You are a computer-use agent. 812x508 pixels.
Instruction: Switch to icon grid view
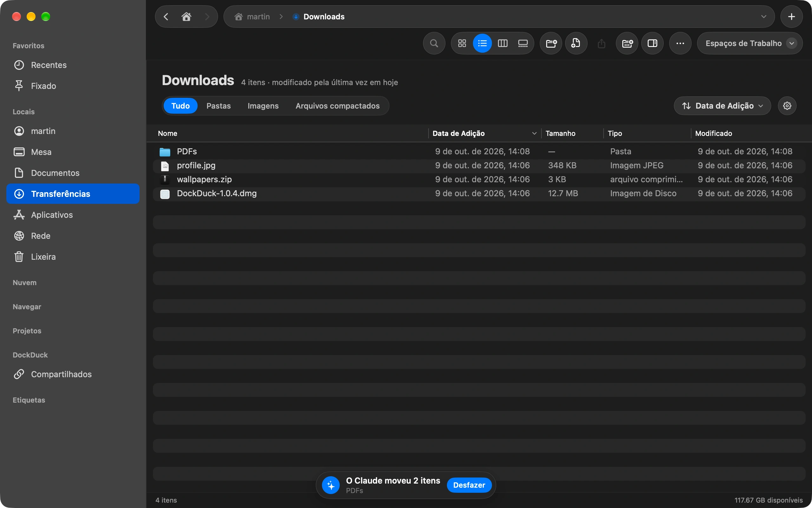point(462,43)
